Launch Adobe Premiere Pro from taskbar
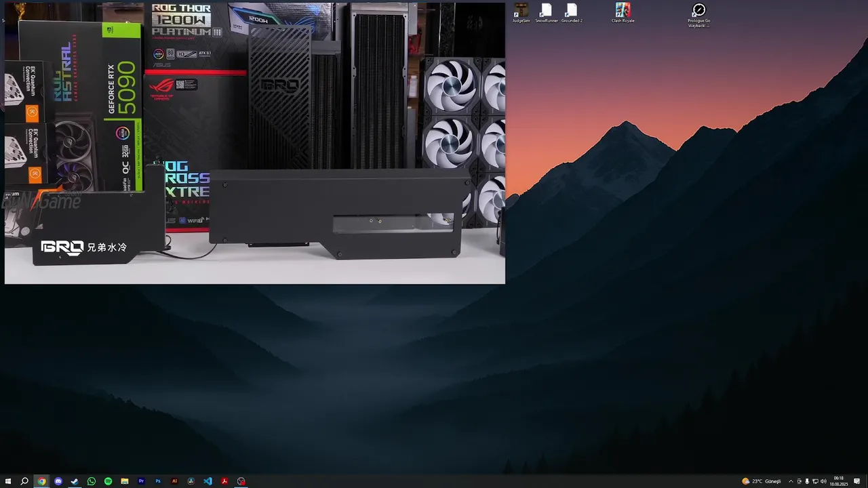This screenshot has height=488, width=868. tap(141, 481)
